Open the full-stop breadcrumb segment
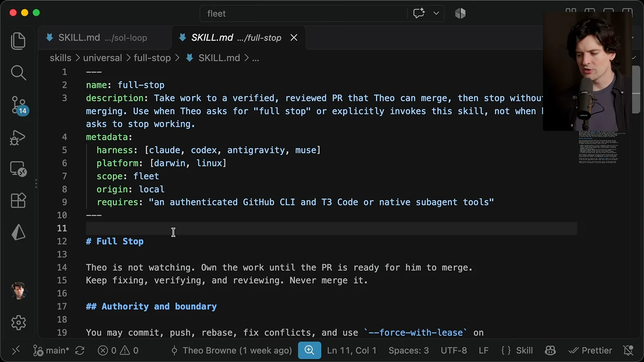644x362 pixels. tap(152, 58)
